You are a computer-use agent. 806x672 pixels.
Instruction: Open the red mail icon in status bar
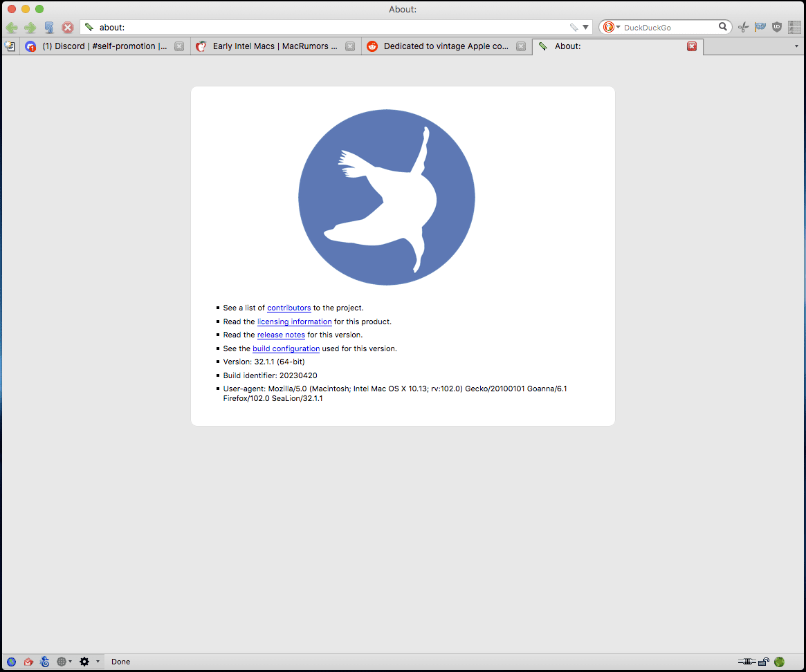(28, 662)
